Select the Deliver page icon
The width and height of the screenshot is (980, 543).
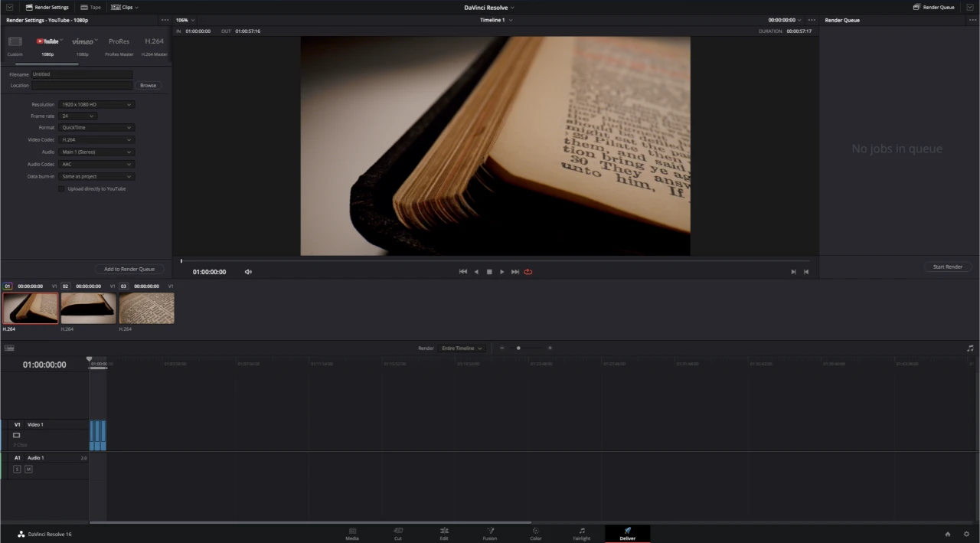(x=627, y=532)
